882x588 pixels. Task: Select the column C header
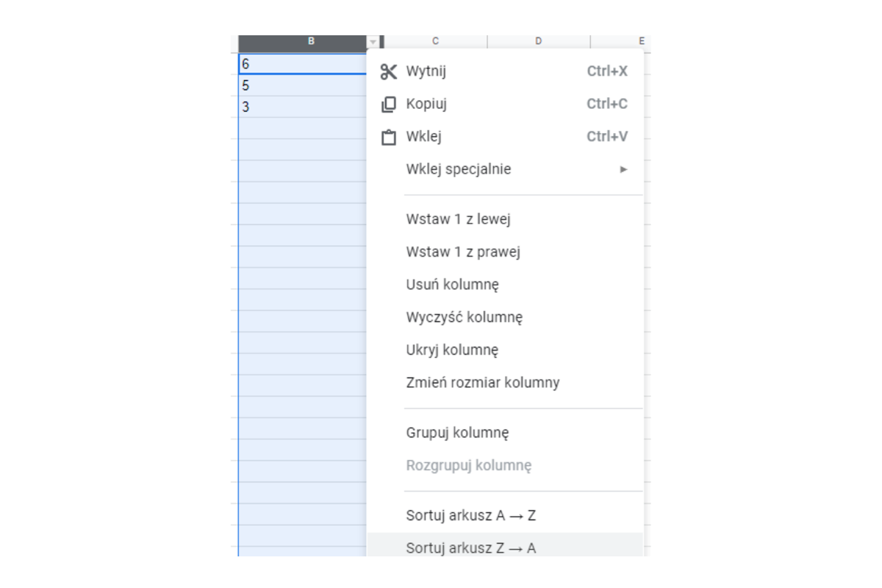[x=435, y=41]
